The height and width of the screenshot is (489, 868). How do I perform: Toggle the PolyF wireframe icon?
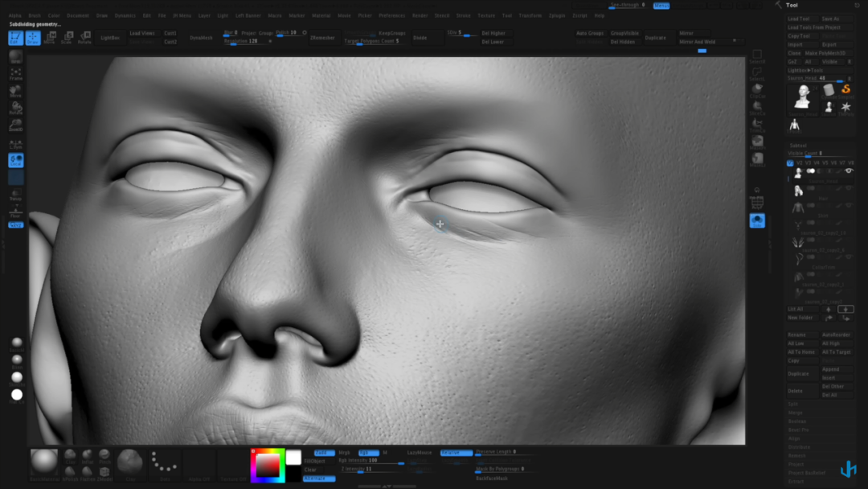tap(757, 203)
